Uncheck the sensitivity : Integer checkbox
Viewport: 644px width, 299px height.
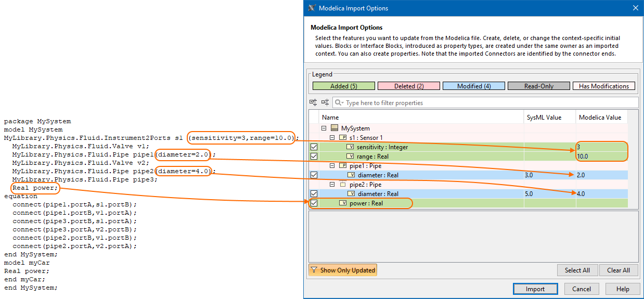point(314,147)
